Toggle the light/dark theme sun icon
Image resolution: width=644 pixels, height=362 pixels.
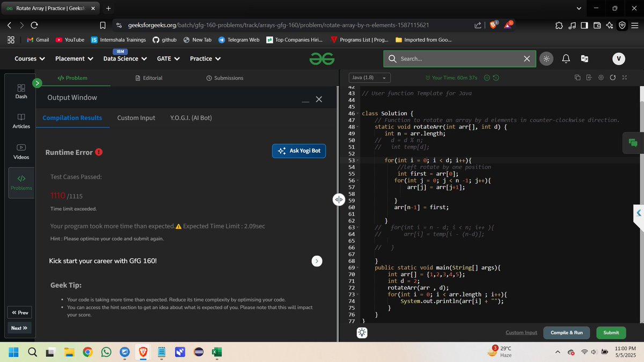pyautogui.click(x=546, y=58)
